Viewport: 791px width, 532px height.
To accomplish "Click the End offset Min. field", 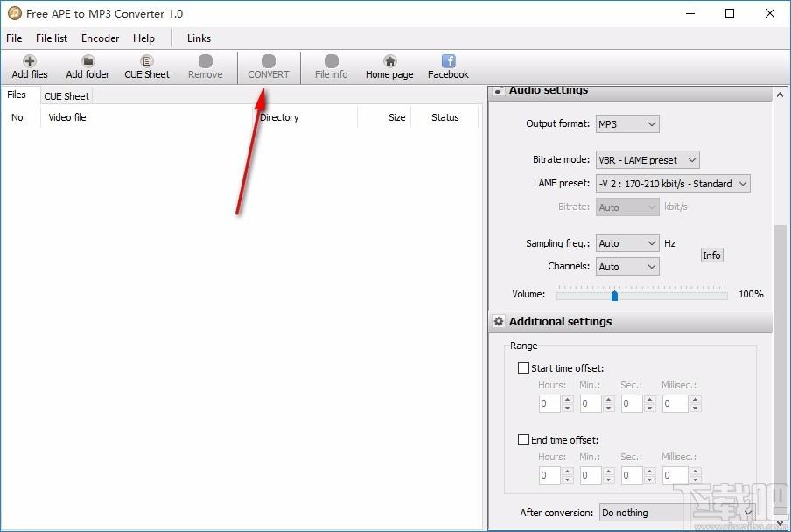I will pos(591,475).
